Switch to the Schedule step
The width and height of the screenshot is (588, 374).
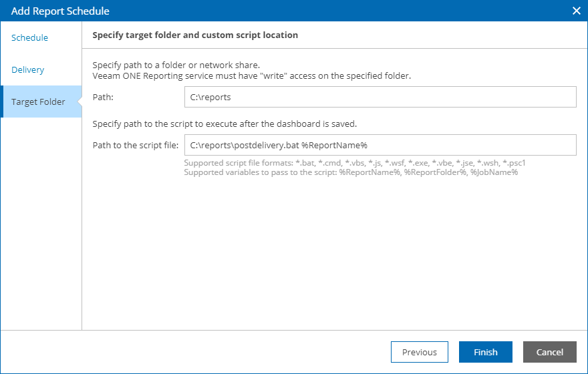[x=30, y=37]
